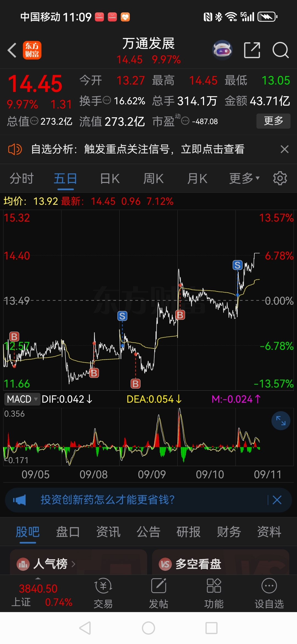297x644 pixels.
Task: Open the 东方财富 logo icon
Action: point(32,50)
